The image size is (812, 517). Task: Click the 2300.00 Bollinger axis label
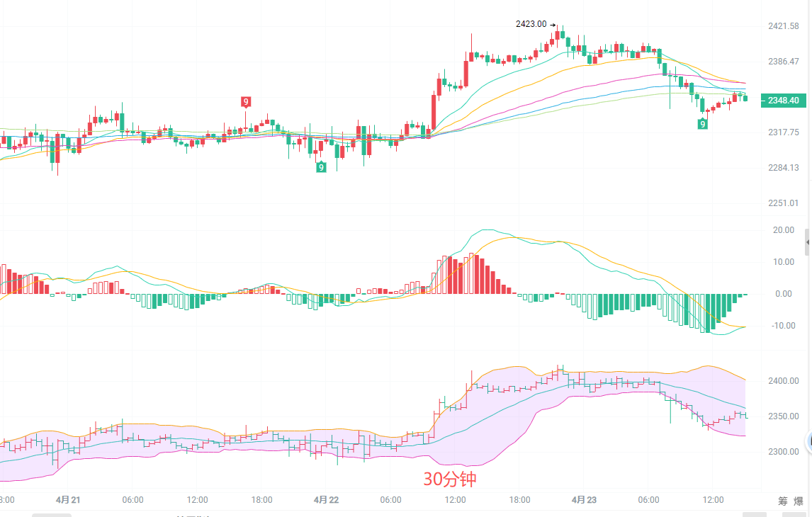tap(783, 452)
